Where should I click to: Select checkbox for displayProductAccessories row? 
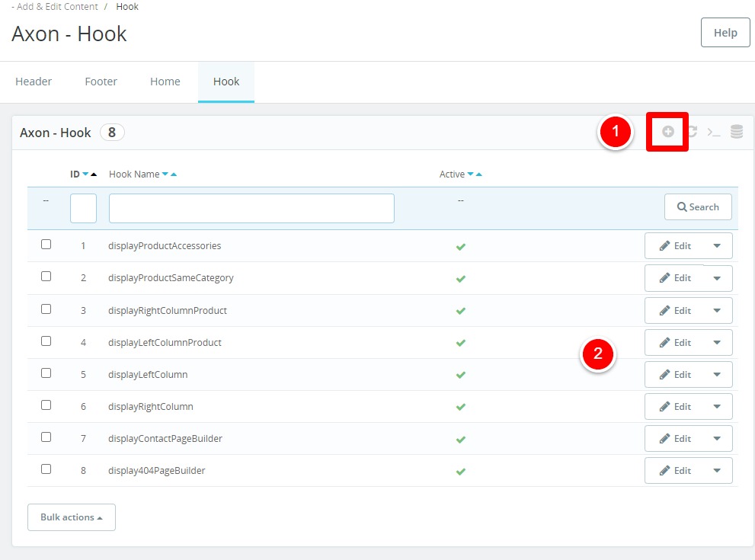click(x=46, y=245)
